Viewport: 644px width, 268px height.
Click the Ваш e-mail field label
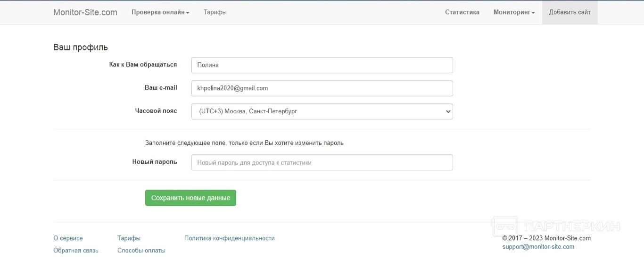coord(161,88)
